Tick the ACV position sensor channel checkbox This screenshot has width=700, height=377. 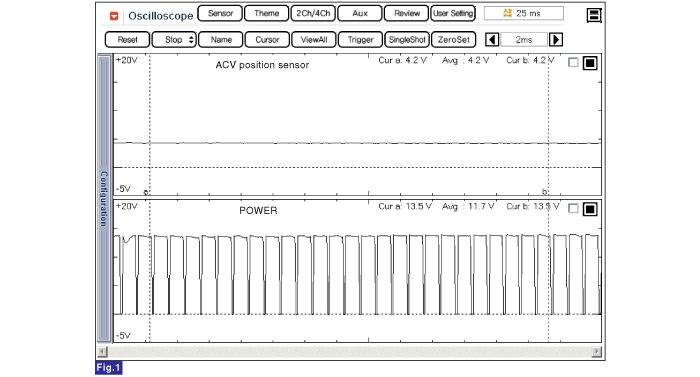click(x=573, y=63)
